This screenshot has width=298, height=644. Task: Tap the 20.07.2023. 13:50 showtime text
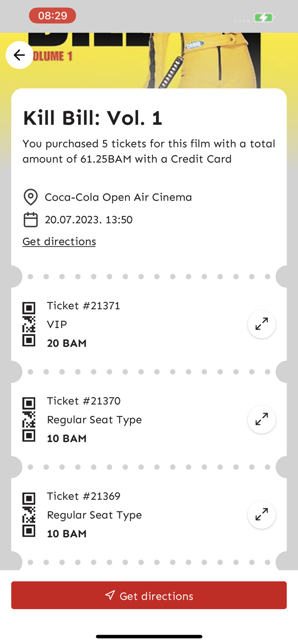pos(89,219)
